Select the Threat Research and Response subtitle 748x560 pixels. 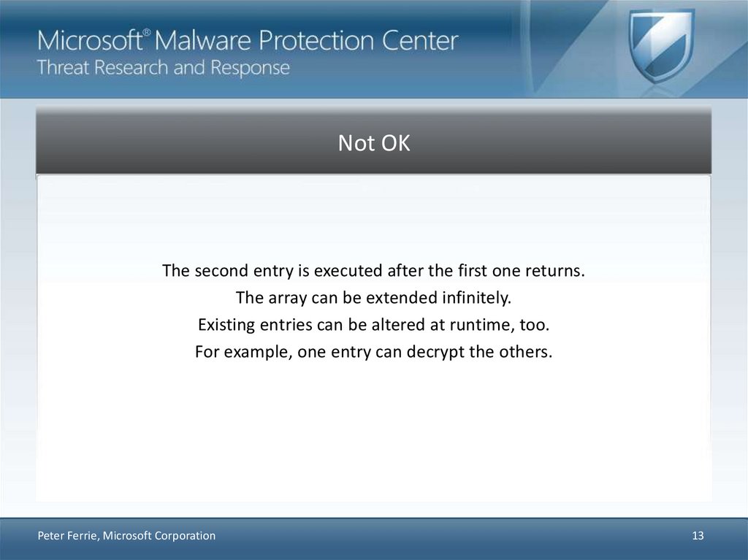(164, 69)
